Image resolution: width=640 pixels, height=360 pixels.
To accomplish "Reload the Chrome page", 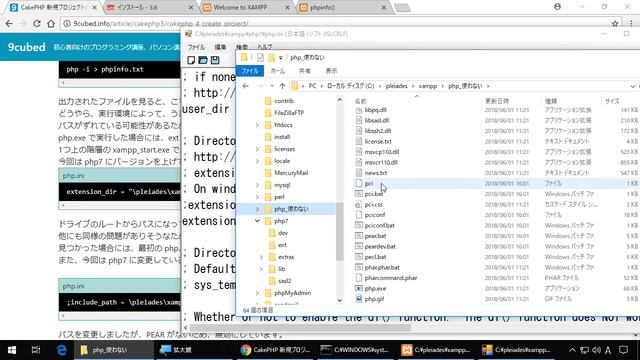I will 37,24.
